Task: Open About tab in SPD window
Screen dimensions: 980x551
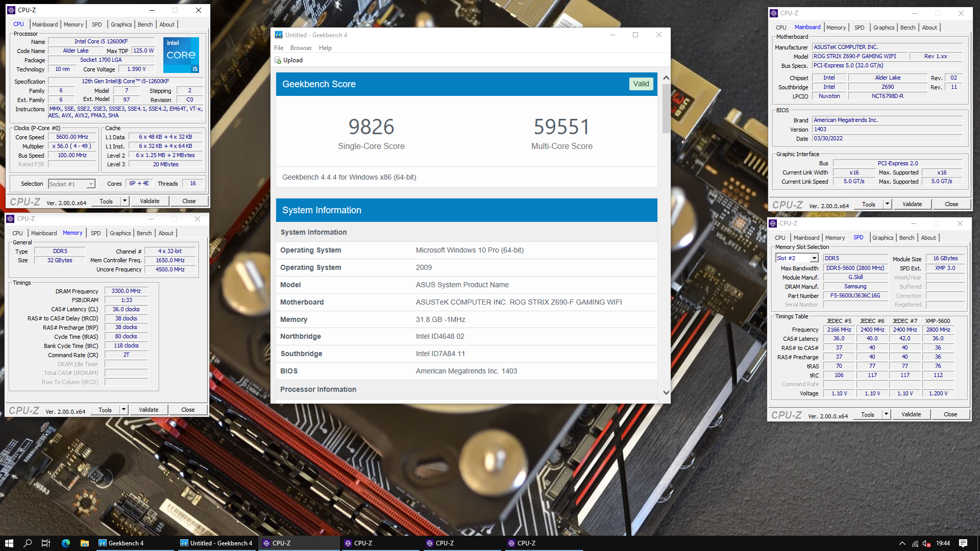Action: coord(928,238)
